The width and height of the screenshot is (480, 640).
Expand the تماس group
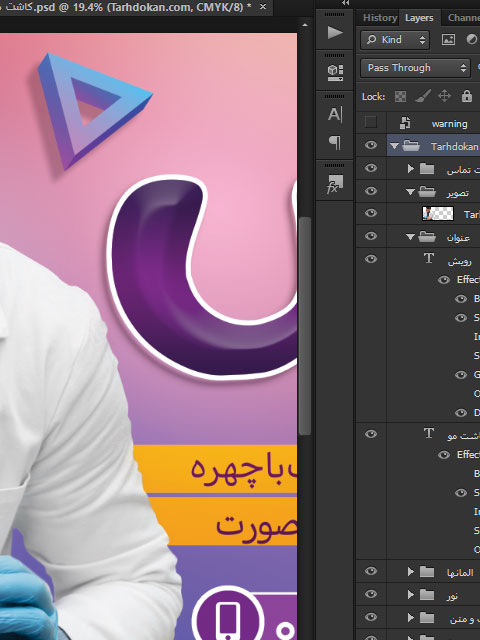click(411, 169)
